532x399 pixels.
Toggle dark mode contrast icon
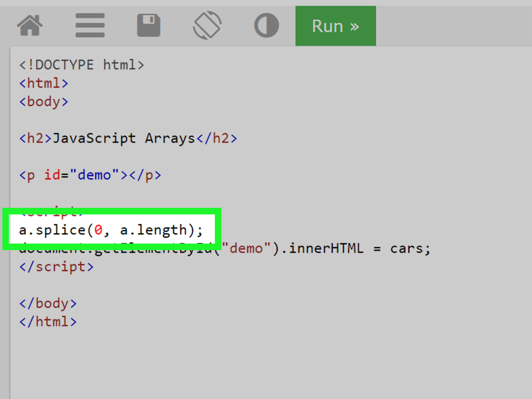click(267, 25)
